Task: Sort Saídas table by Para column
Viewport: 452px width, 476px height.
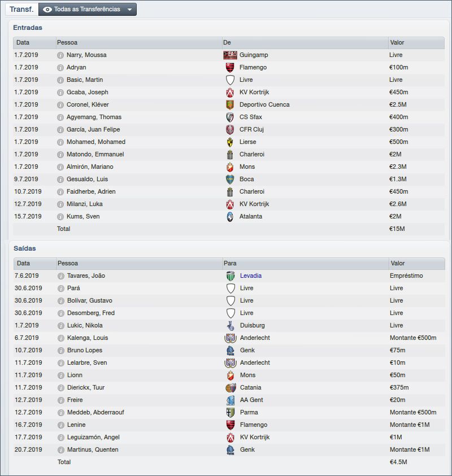Action: coord(230,264)
